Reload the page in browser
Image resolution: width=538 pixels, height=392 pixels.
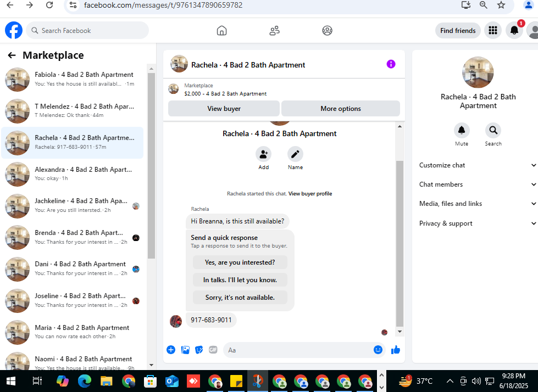click(x=49, y=5)
